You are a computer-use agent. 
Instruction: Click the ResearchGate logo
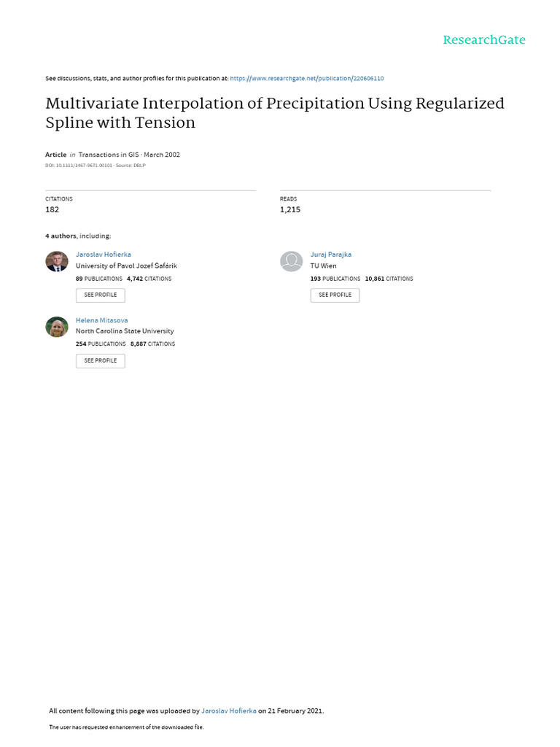tap(484, 40)
